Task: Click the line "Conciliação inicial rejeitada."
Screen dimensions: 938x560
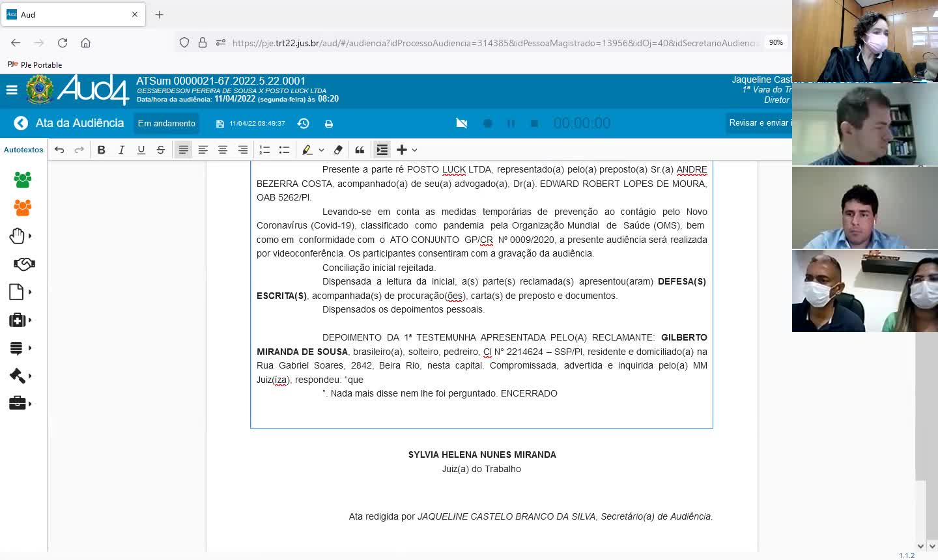Action: (x=379, y=268)
